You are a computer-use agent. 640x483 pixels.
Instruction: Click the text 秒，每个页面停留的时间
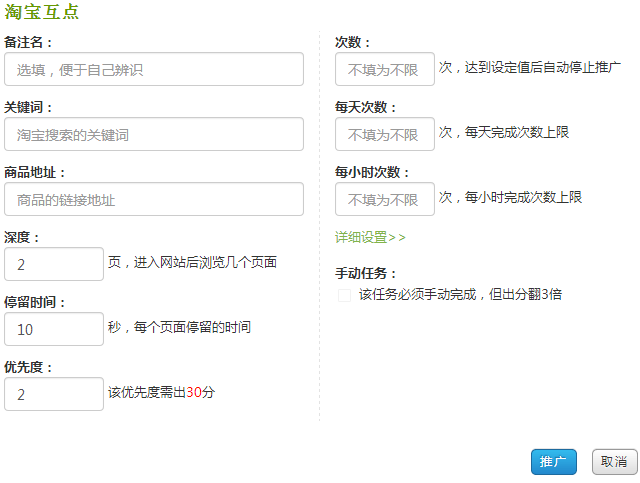click(x=180, y=327)
